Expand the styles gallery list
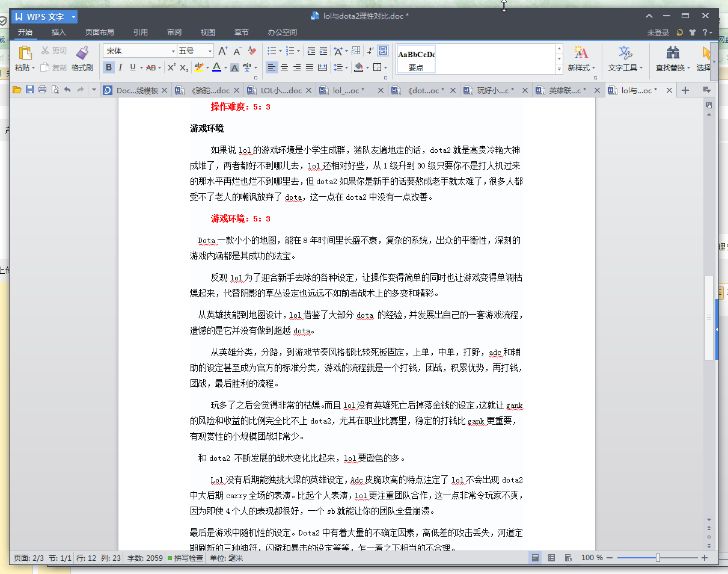Image resolution: width=728 pixels, height=574 pixels. point(560,69)
